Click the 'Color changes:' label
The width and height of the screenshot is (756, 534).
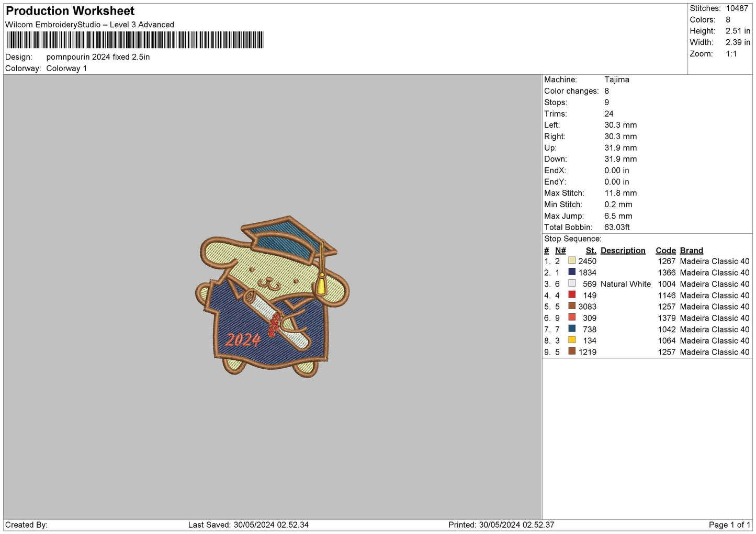pyautogui.click(x=571, y=91)
